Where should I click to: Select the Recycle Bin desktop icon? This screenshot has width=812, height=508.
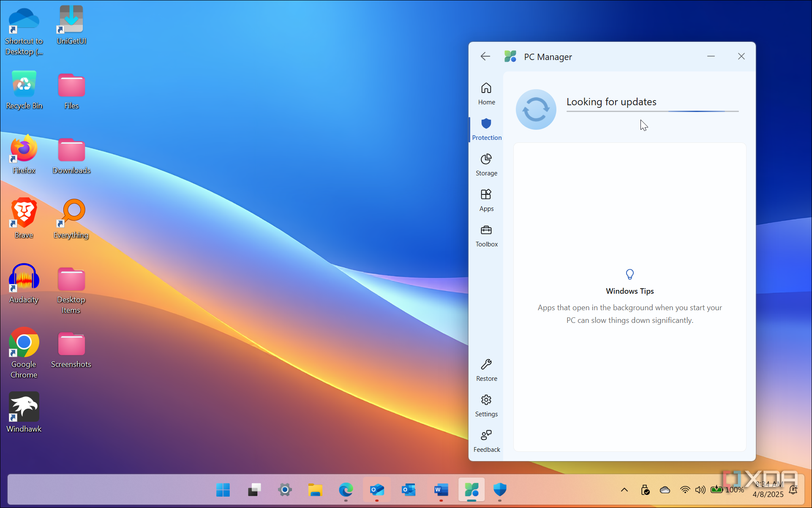pyautogui.click(x=24, y=90)
